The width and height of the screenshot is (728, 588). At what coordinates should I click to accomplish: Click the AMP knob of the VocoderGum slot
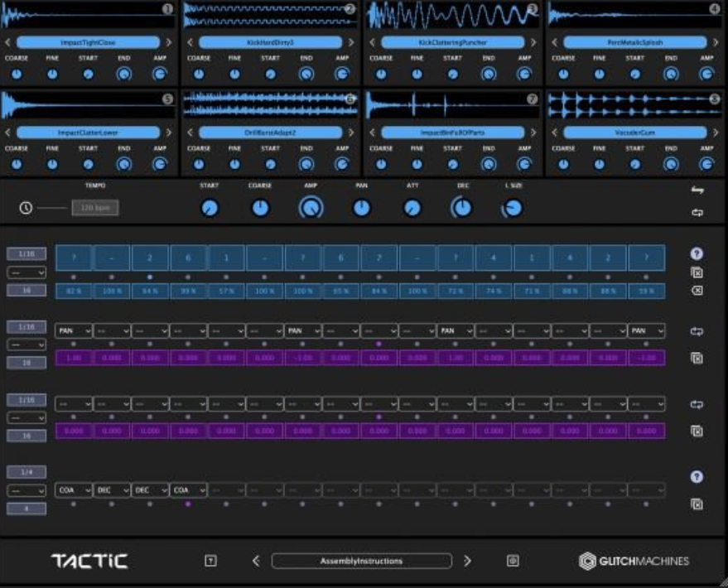click(706, 164)
